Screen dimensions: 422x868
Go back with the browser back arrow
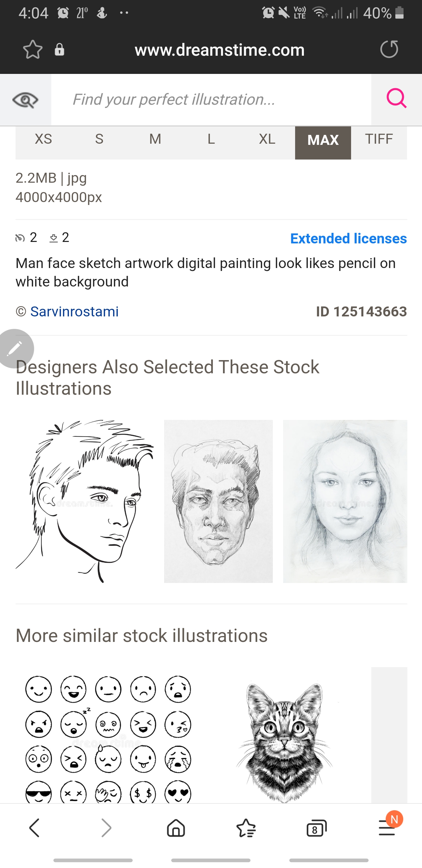coord(34,828)
